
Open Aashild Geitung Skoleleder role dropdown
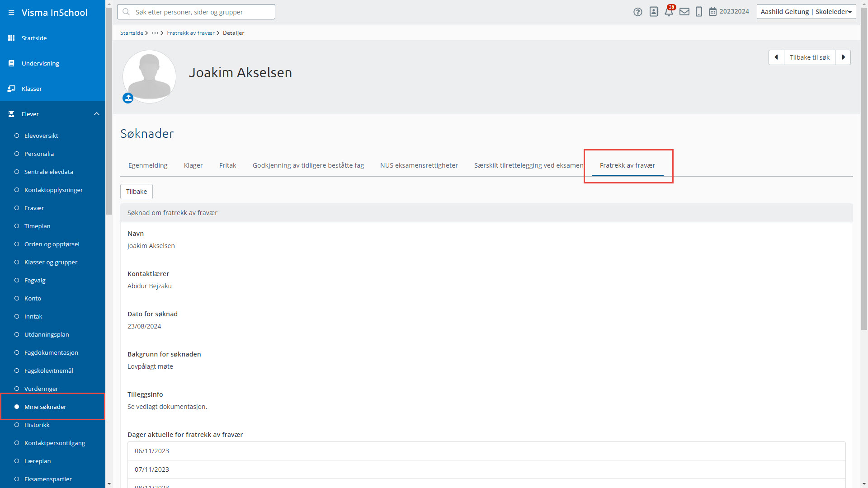point(806,12)
